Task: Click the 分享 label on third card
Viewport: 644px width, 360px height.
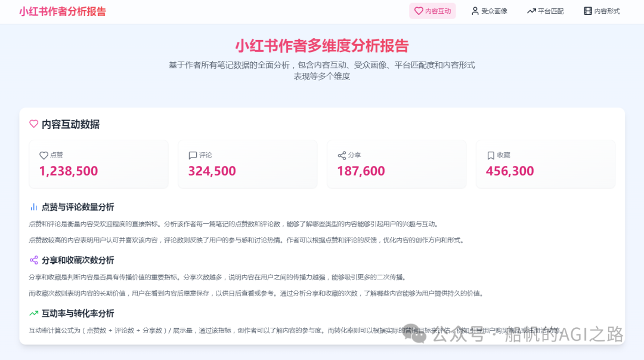Action: pos(354,155)
